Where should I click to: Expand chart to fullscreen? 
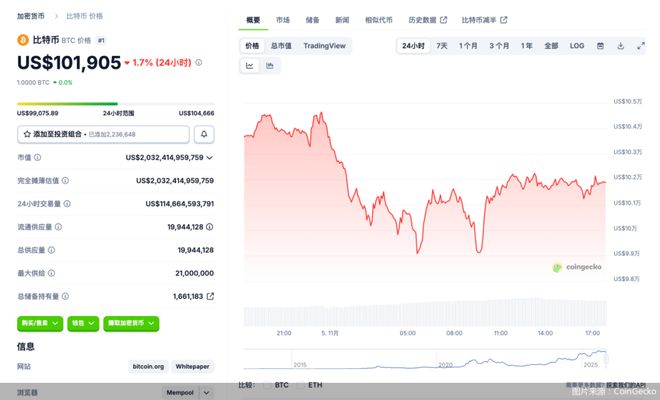pos(640,46)
